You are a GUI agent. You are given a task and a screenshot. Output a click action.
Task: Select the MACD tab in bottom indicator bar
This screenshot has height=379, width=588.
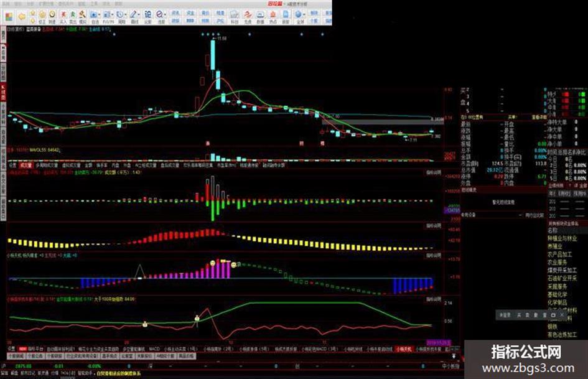click(154, 349)
